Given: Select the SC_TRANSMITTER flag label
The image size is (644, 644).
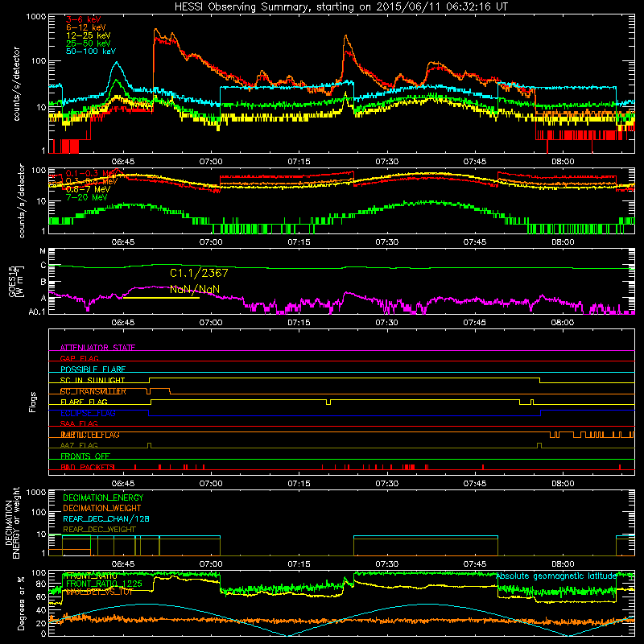Looking at the screenshot, I should tap(93, 391).
